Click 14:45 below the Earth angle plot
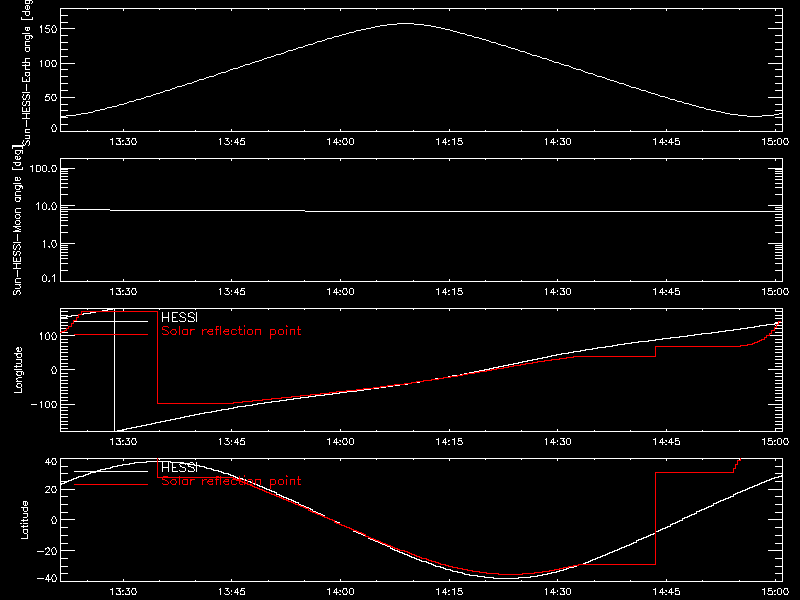Screen dimensions: 800x600 pos(666,141)
